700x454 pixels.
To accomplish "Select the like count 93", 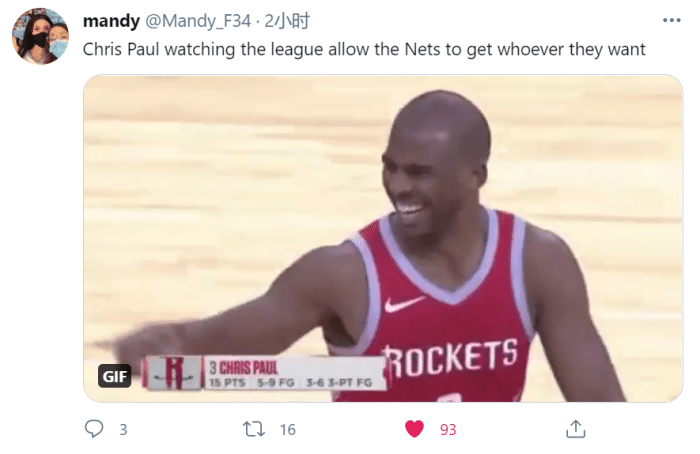I will point(448,429).
